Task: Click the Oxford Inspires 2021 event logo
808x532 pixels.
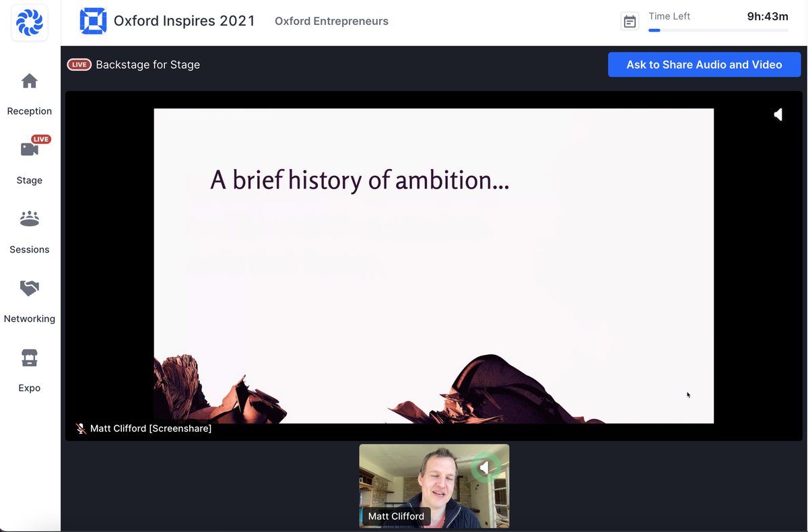Action: coord(93,21)
